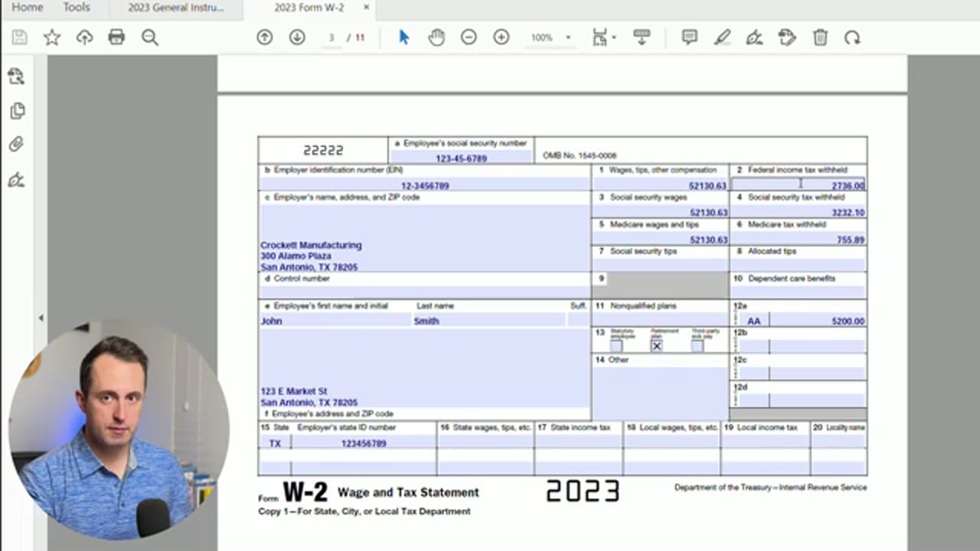Image resolution: width=980 pixels, height=551 pixels.
Task: Toggle the Retirement plan checkbox
Action: click(x=657, y=346)
